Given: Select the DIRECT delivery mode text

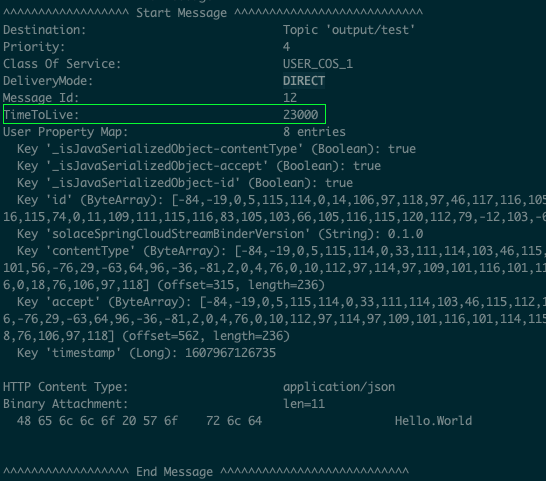Looking at the screenshot, I should (x=304, y=81).
